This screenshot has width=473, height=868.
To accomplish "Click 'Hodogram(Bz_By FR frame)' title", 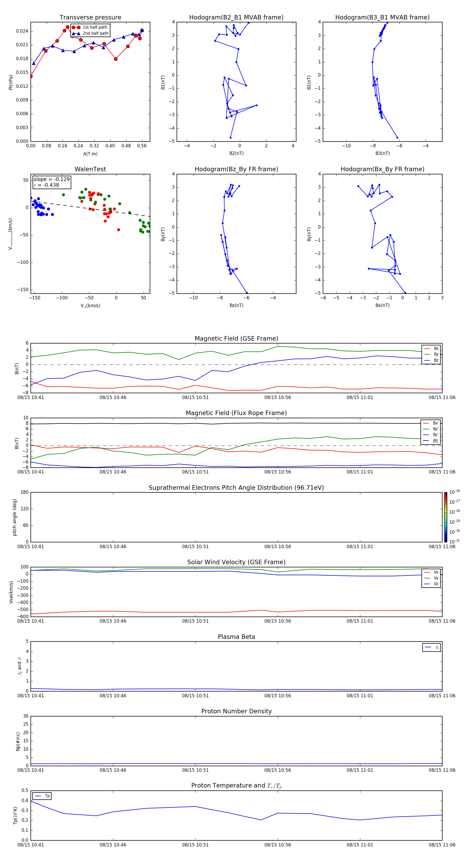I will (236, 169).
